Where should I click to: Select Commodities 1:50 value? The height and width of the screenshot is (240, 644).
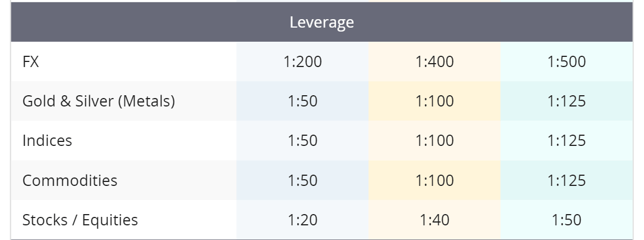pos(303,180)
